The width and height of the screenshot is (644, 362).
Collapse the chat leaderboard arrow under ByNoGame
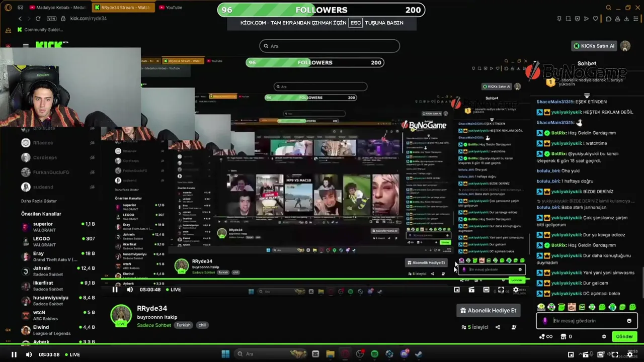tap(587, 95)
